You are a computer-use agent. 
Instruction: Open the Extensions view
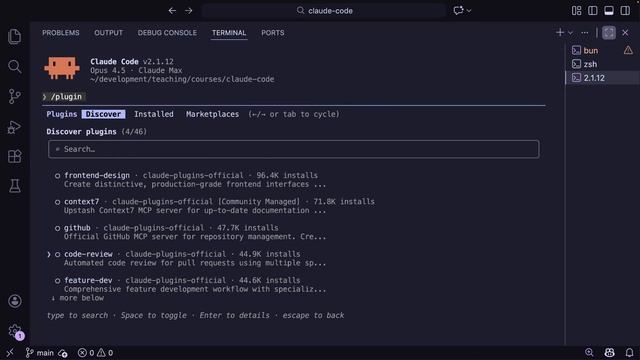click(x=15, y=156)
